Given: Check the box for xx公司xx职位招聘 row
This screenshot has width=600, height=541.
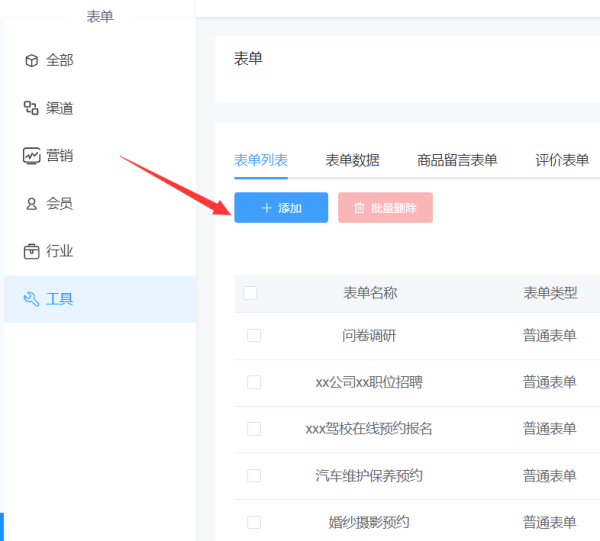Looking at the screenshot, I should pyautogui.click(x=254, y=382).
